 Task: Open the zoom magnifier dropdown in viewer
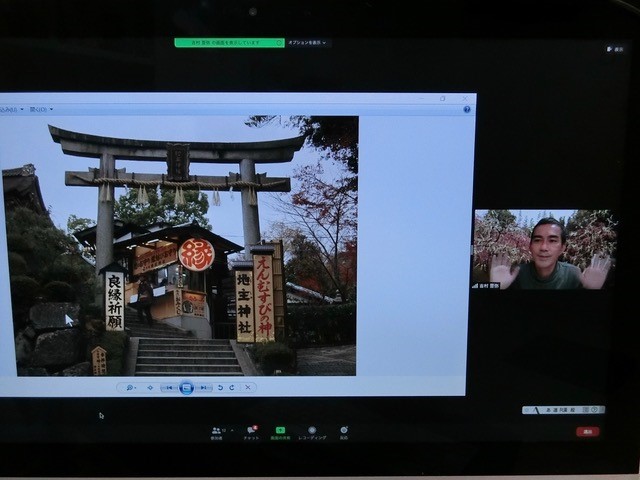(130, 388)
